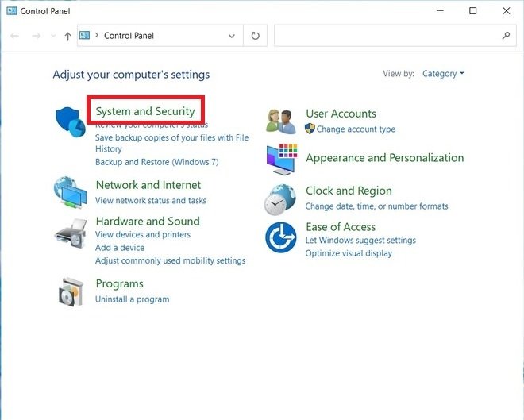The height and width of the screenshot is (420, 524).
Task: Click the User Accounts people icon
Action: (281, 121)
